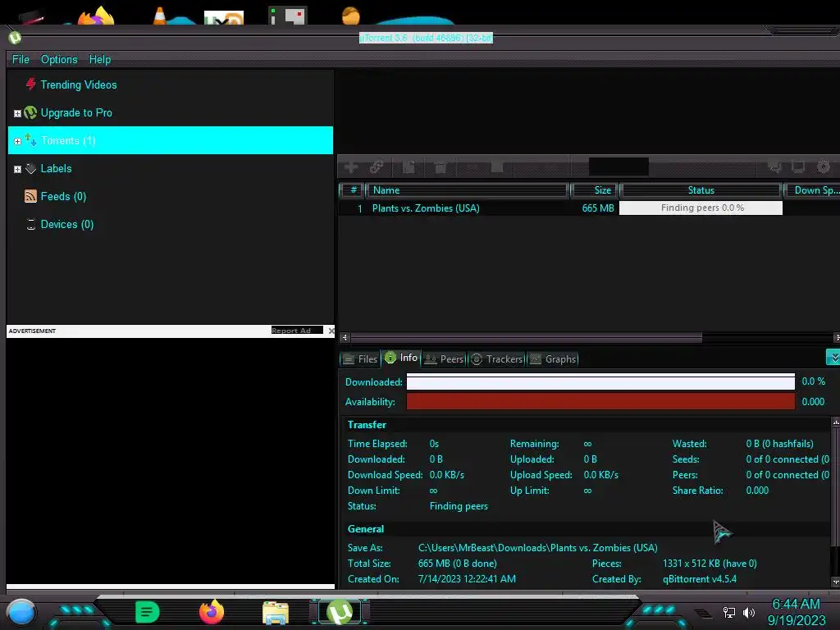Click the 665 MB size cell
This screenshot has width=840, height=630.
598,208
